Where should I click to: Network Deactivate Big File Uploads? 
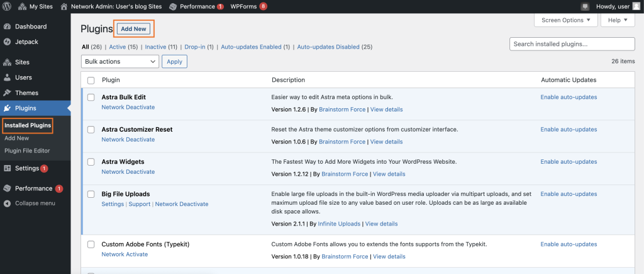pyautogui.click(x=182, y=204)
